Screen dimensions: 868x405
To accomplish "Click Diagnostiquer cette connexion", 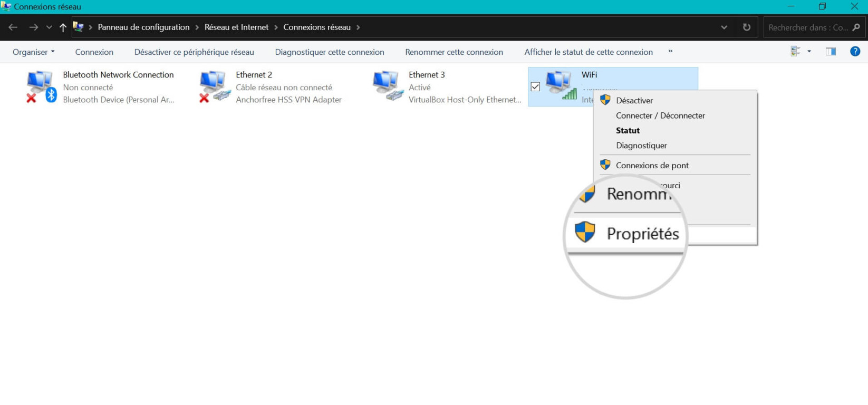I will click(330, 52).
